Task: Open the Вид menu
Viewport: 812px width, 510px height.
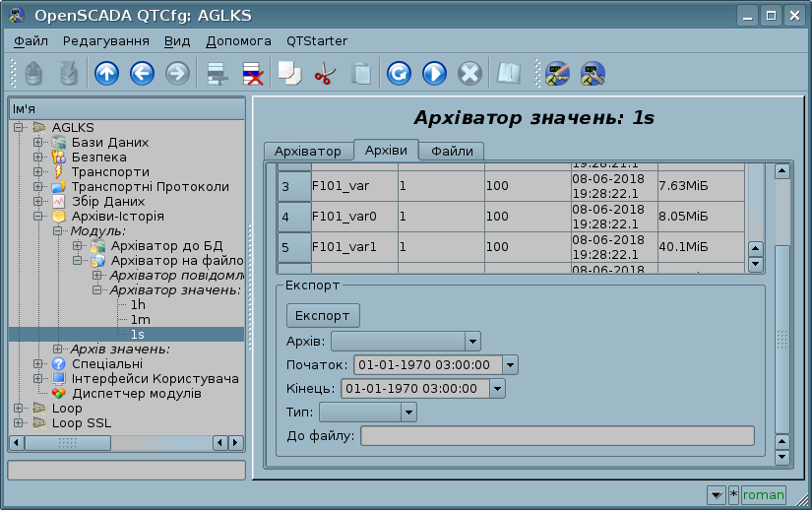Action: click(x=177, y=41)
